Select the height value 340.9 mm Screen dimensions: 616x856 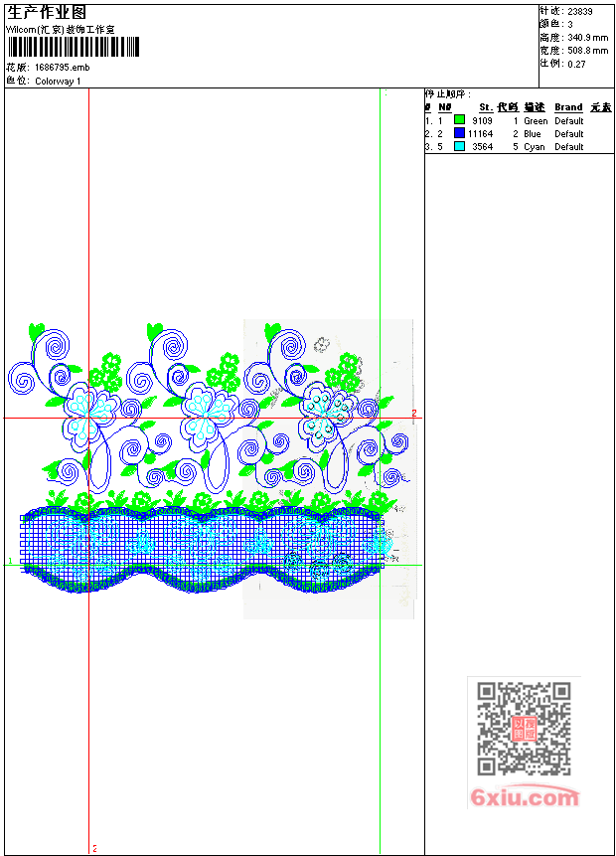click(587, 38)
